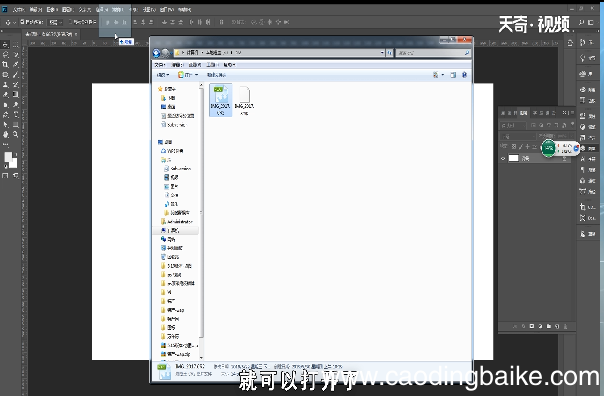604x396 pixels.
Task: Select the Rectangular Marquee tool
Action: [x=16, y=45]
